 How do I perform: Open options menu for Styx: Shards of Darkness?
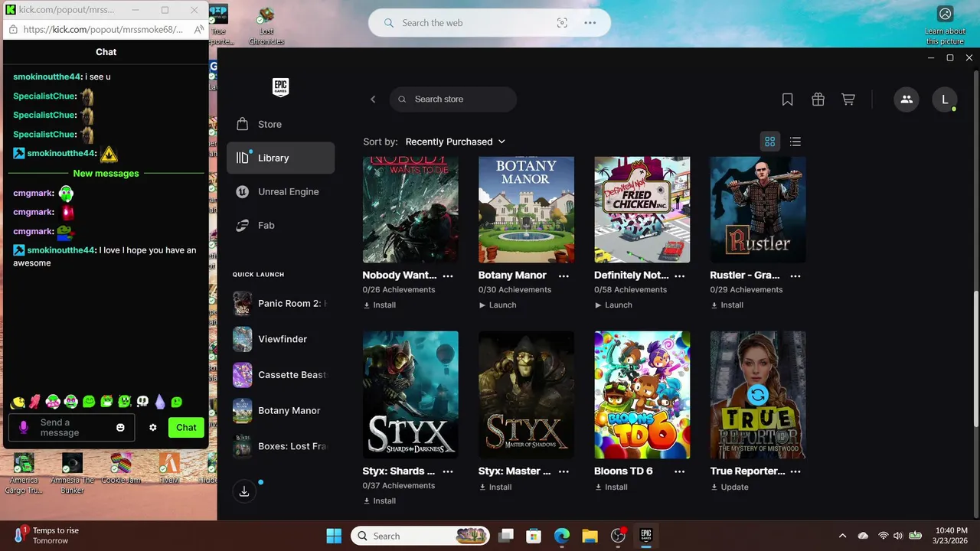tap(448, 471)
